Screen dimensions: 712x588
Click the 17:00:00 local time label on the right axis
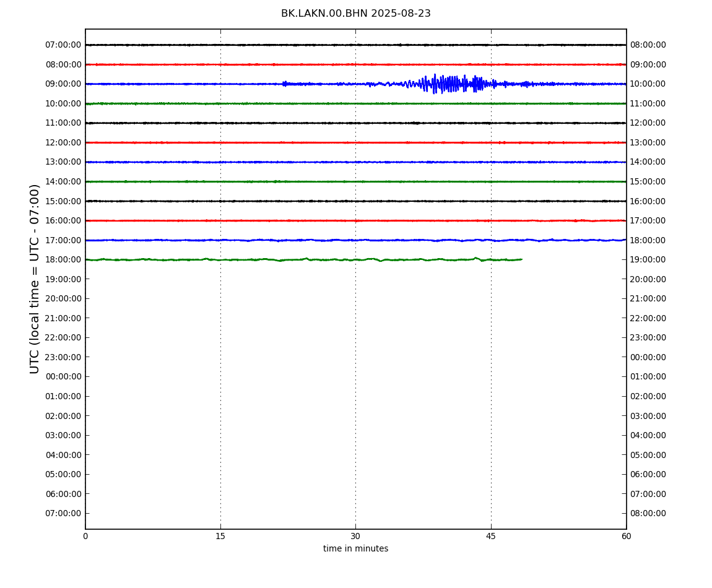(648, 221)
